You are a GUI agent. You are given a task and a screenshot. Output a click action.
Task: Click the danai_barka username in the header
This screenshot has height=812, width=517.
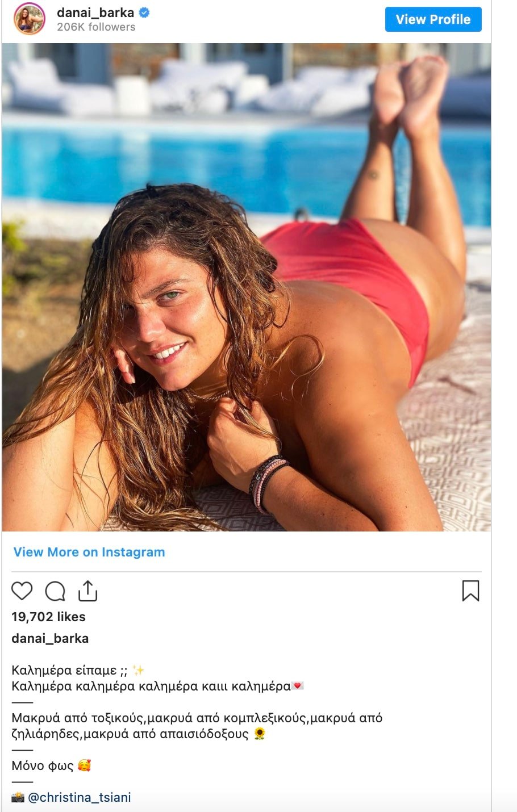click(95, 12)
